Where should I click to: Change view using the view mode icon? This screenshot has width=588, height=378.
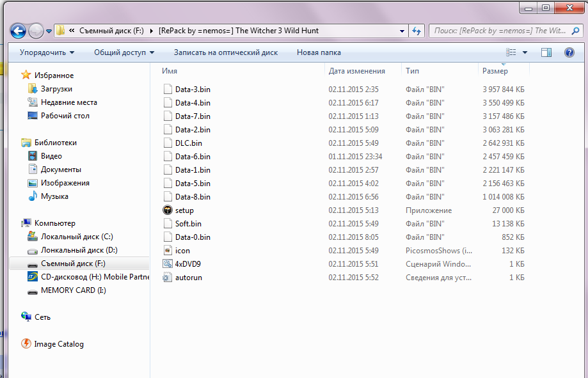(x=511, y=52)
